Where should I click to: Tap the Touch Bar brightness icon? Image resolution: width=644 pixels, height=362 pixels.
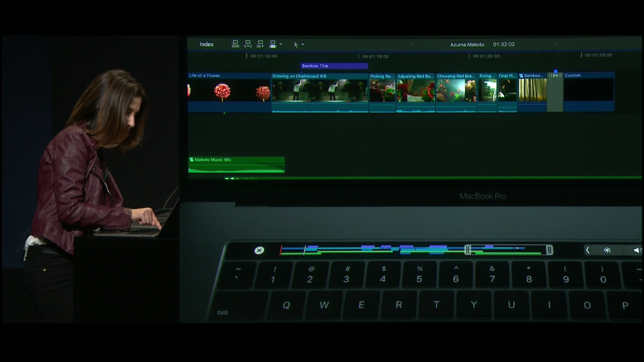coord(607,250)
